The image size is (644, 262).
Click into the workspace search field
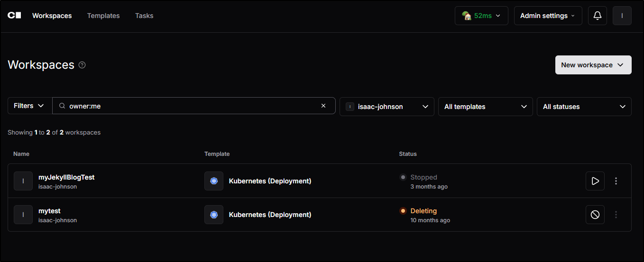coord(190,106)
